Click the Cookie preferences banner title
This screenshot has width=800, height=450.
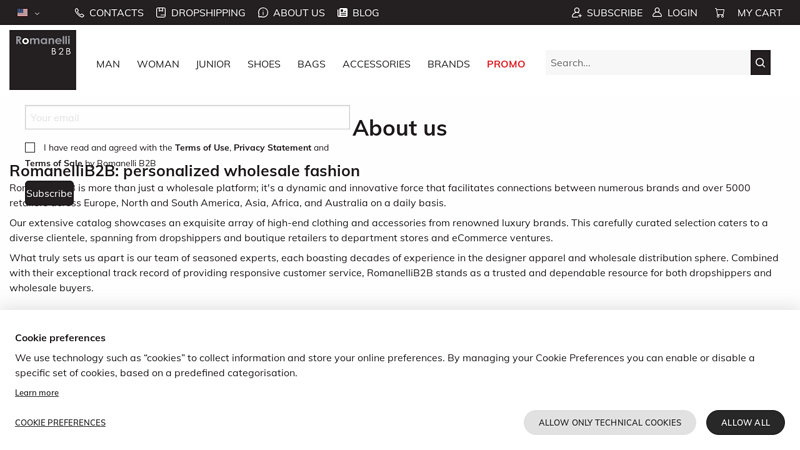click(x=60, y=338)
